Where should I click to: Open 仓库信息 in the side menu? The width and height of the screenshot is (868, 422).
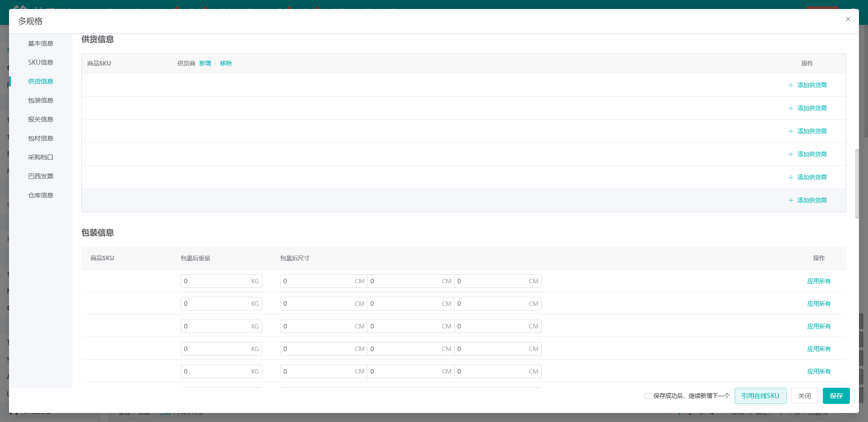pos(41,195)
